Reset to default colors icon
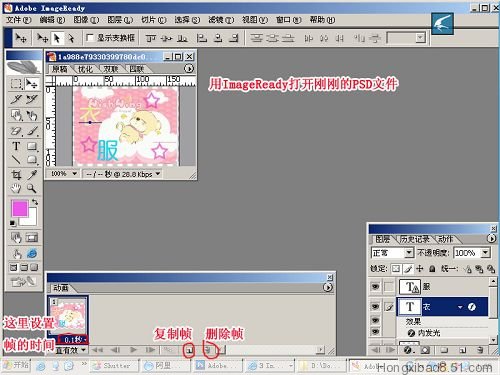 click(13, 223)
